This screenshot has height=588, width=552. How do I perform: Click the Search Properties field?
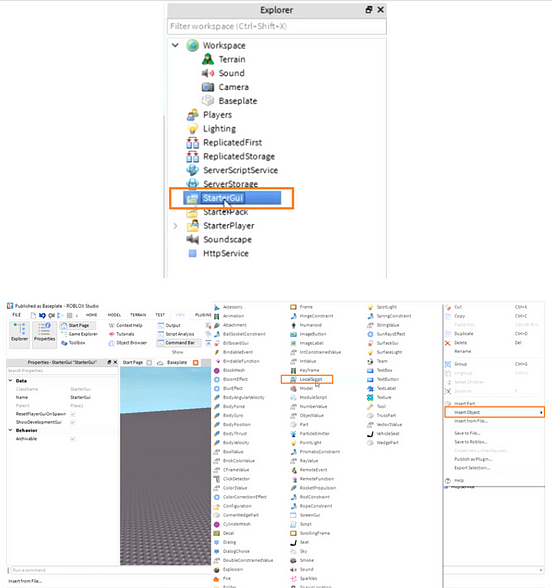tap(63, 370)
